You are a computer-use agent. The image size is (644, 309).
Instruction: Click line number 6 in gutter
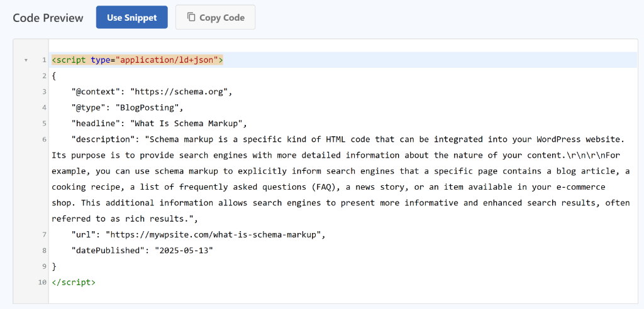pos(44,139)
